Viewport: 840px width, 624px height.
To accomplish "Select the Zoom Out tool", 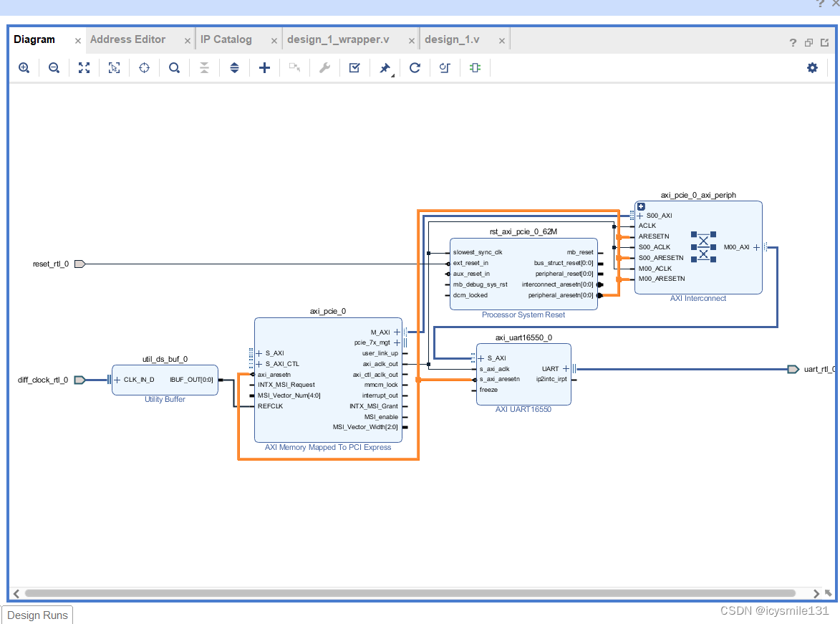I will pyautogui.click(x=54, y=67).
